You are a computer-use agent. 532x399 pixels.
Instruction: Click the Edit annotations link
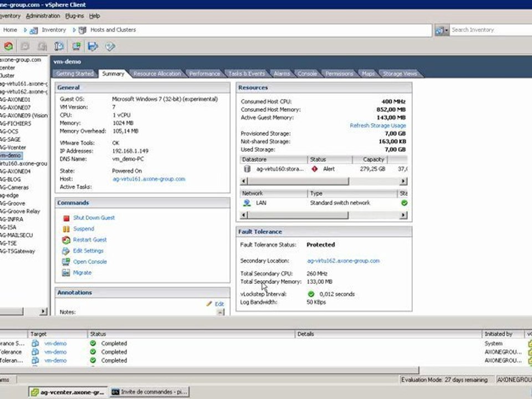(x=219, y=304)
